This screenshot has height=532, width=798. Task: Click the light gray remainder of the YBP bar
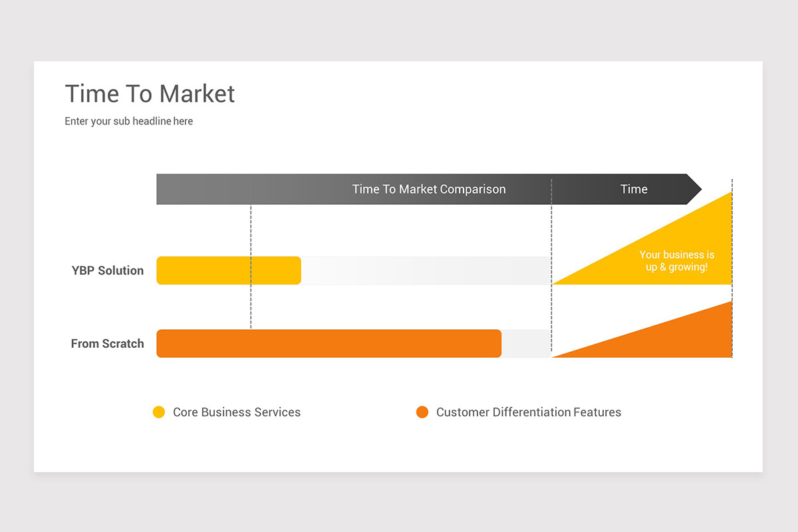tap(426, 271)
